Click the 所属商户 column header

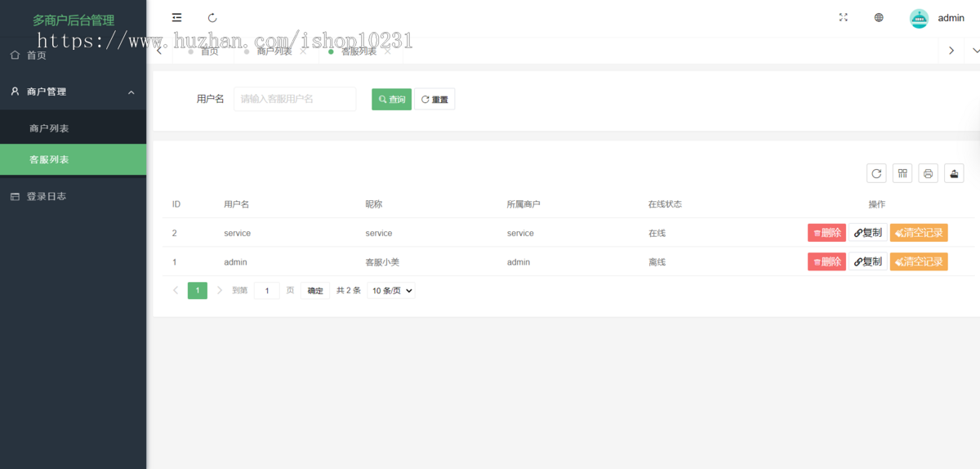pos(523,203)
